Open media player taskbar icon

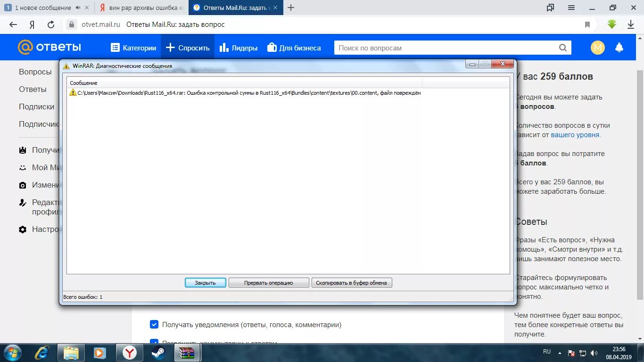(100, 353)
